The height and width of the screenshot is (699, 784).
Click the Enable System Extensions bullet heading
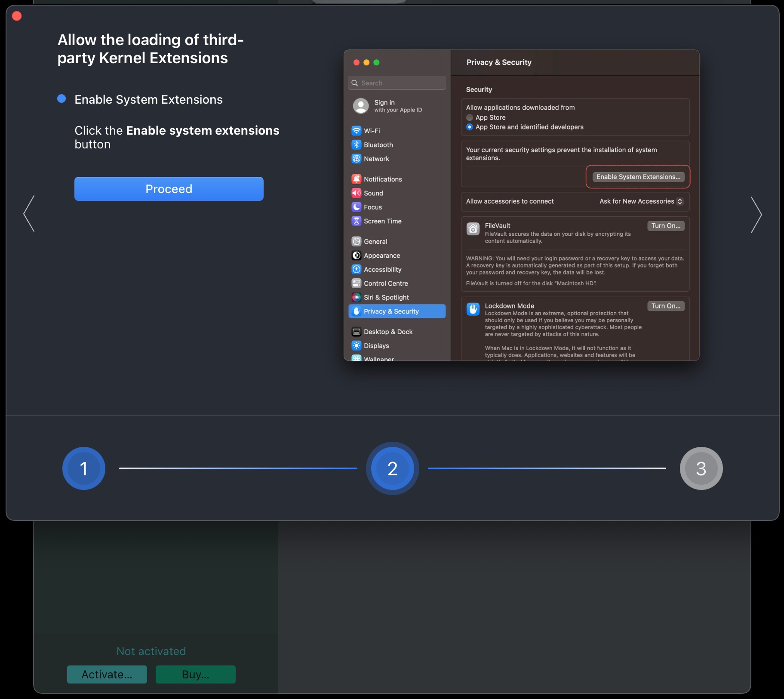[x=148, y=99]
